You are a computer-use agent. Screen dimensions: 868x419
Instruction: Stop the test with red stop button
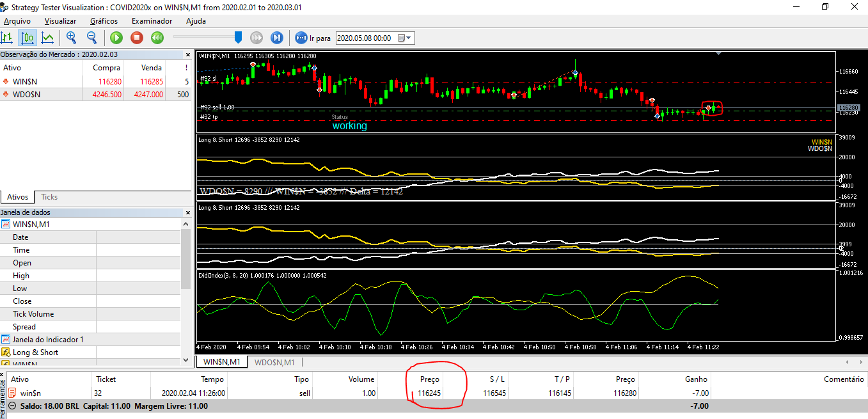136,38
